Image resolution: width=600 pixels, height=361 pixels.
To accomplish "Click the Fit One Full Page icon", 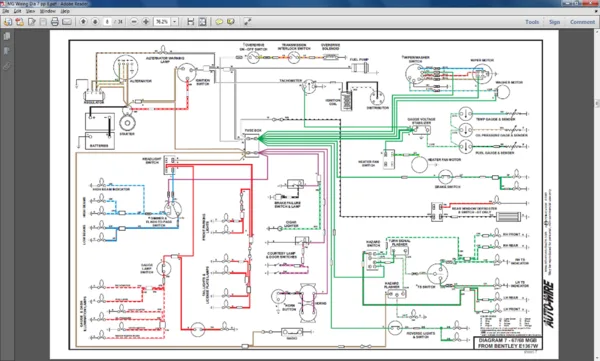I will pyautogui.click(x=202, y=22).
